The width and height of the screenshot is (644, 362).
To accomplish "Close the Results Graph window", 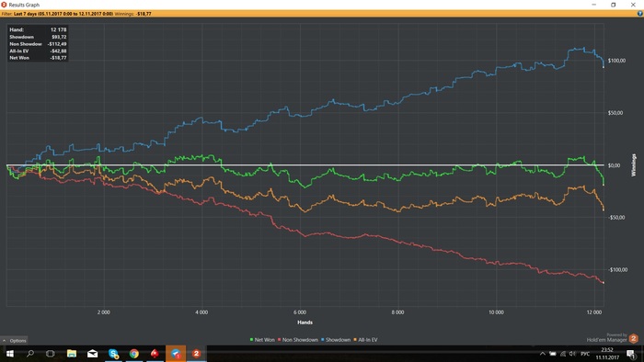I will click(633, 5).
